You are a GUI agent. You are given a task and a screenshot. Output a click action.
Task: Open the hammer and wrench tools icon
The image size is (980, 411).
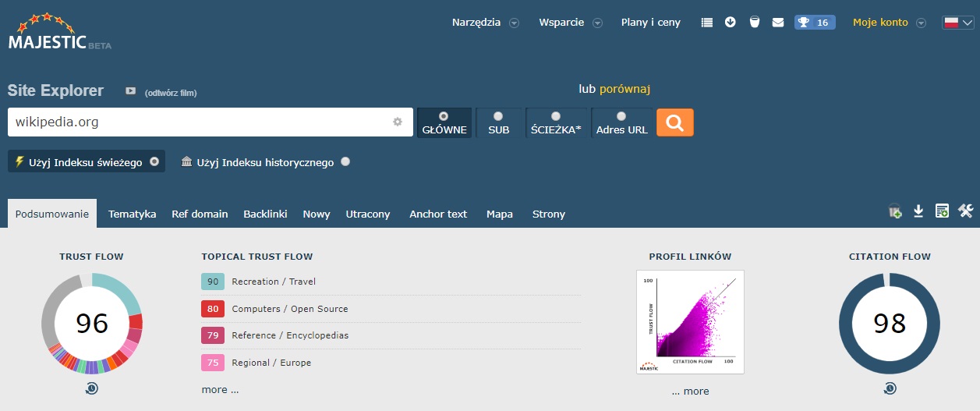(966, 211)
